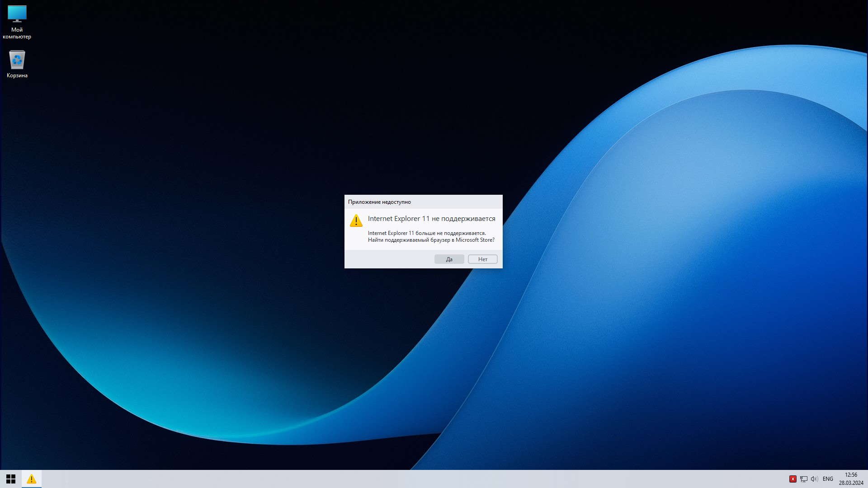Select the Корзина recycle bin icon
This screenshot has width=868, height=488.
pos(17,60)
